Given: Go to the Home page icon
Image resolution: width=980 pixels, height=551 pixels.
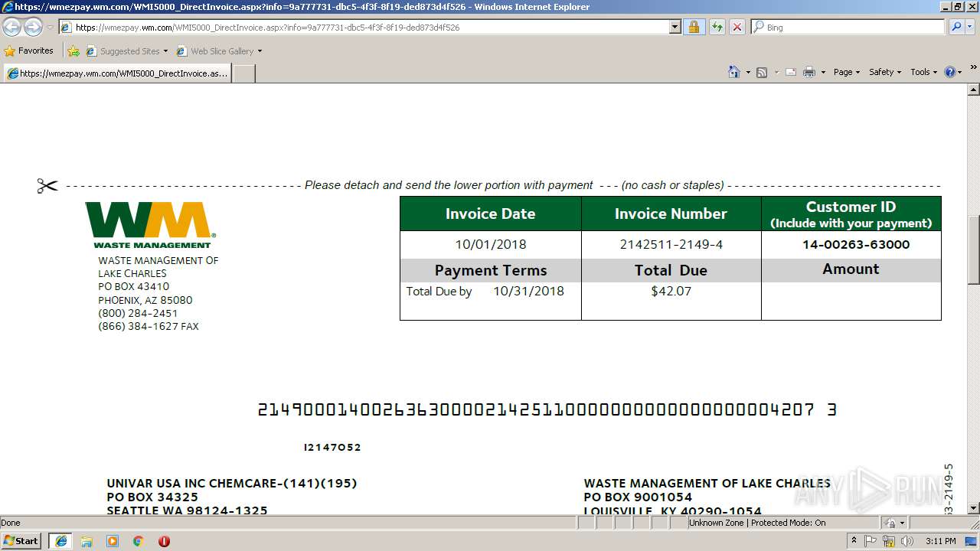Looking at the screenshot, I should tap(734, 72).
